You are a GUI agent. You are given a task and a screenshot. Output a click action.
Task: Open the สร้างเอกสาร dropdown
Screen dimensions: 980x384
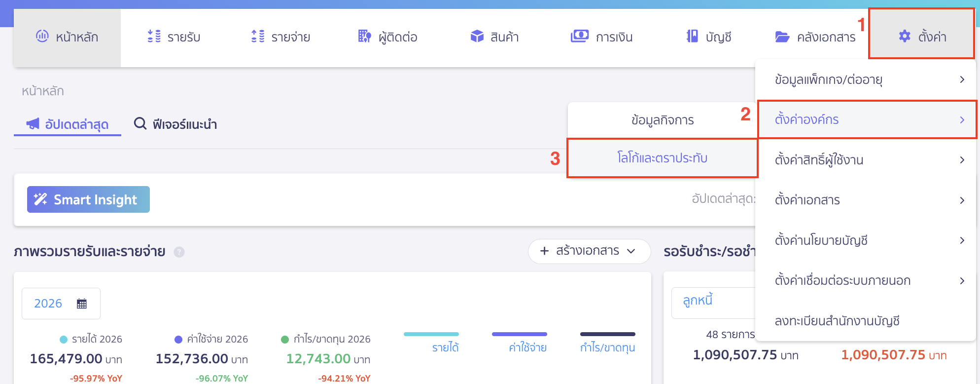tap(589, 251)
